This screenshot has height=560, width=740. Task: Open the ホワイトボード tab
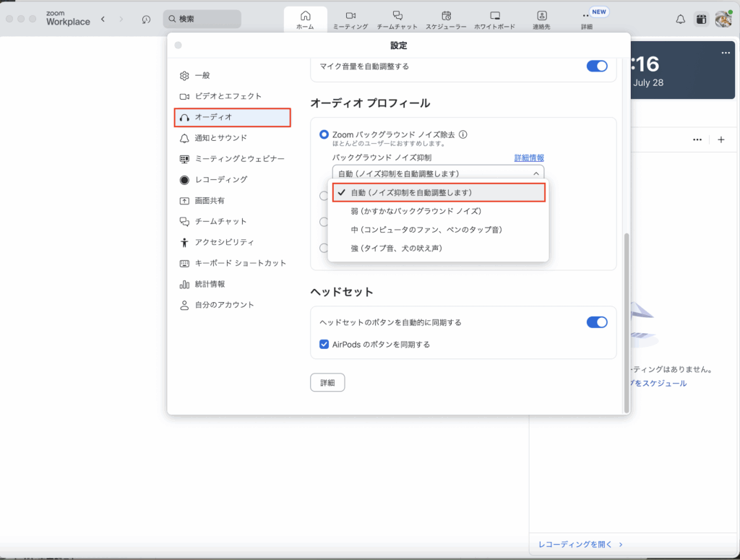[494, 20]
